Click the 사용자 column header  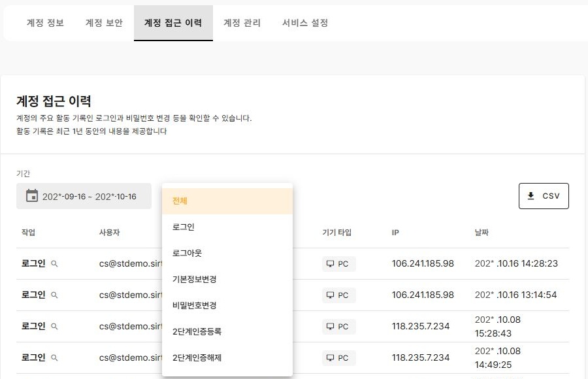pos(109,233)
